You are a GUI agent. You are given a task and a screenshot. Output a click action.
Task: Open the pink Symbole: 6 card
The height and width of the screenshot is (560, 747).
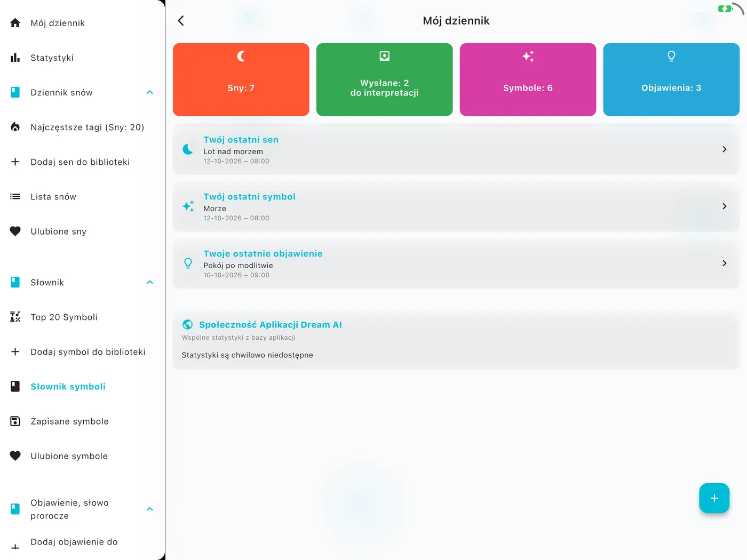click(x=528, y=79)
